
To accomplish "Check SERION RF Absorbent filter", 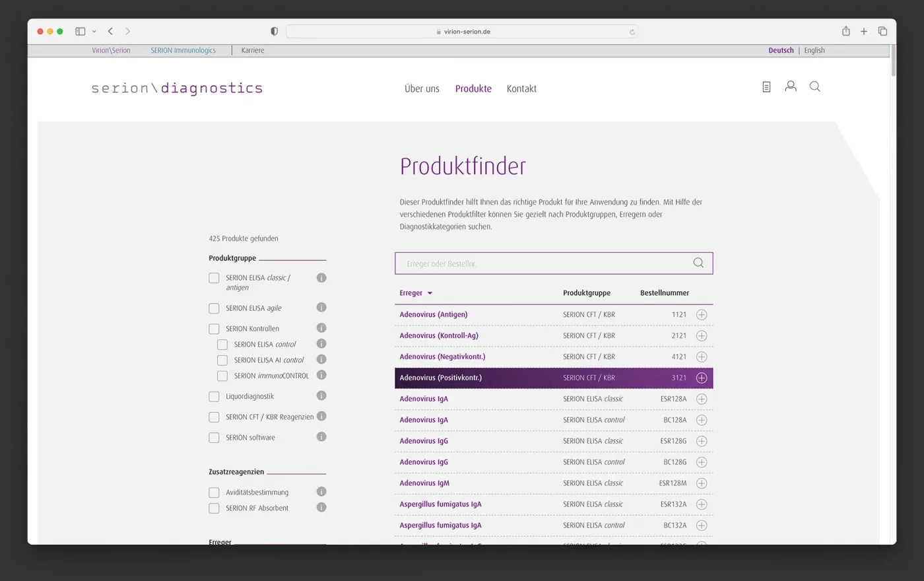I will [214, 508].
